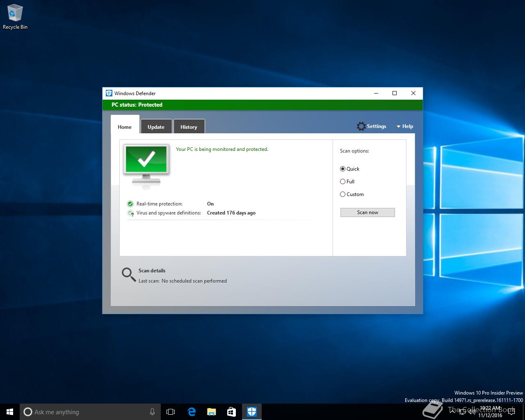Click the 'Real-time protection:' label
Image resolution: width=525 pixels, height=420 pixels.
tap(160, 204)
